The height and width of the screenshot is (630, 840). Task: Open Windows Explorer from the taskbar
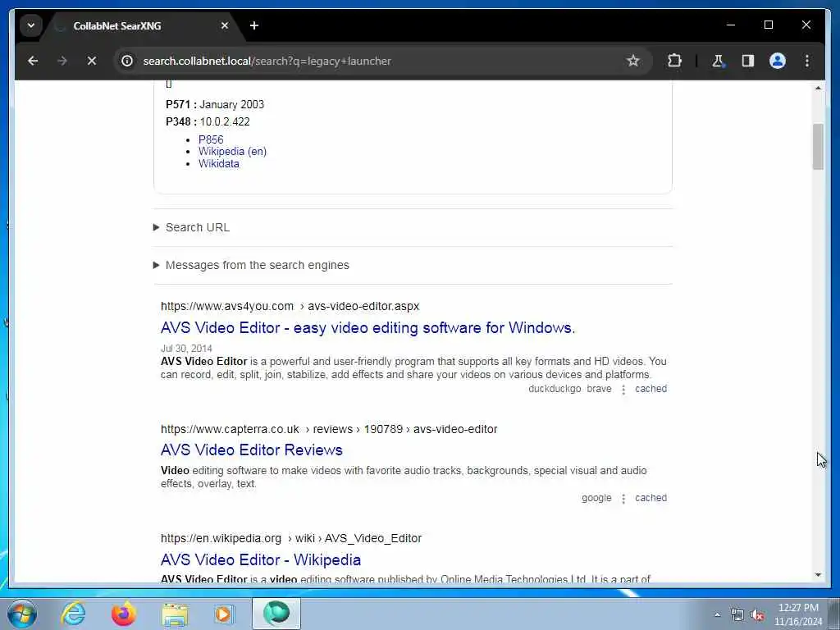(176, 614)
